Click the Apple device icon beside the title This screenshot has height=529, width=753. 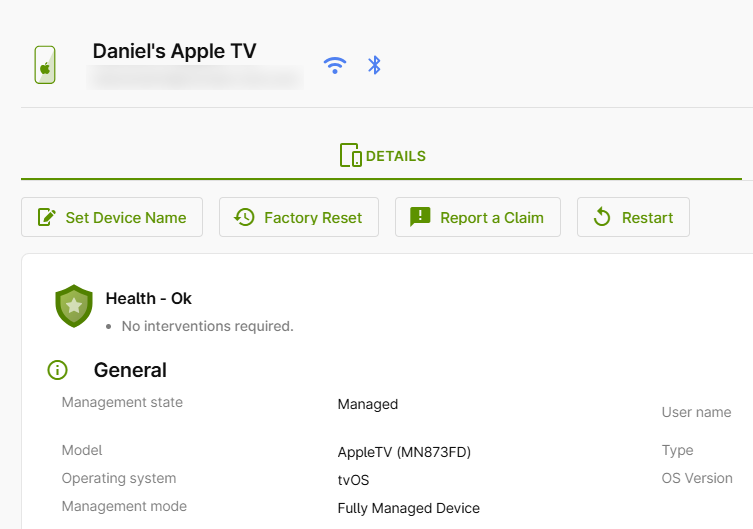coord(44,65)
